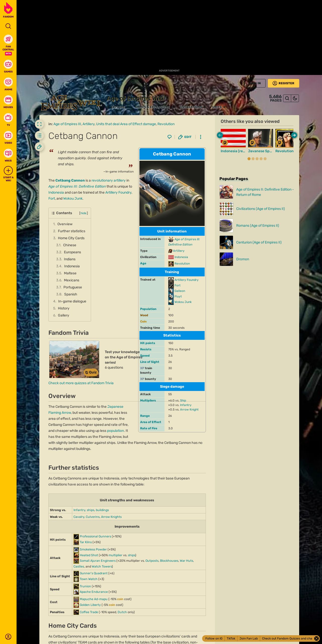
Task: Click the Trunion speed improvement link
Action: (x=85, y=586)
